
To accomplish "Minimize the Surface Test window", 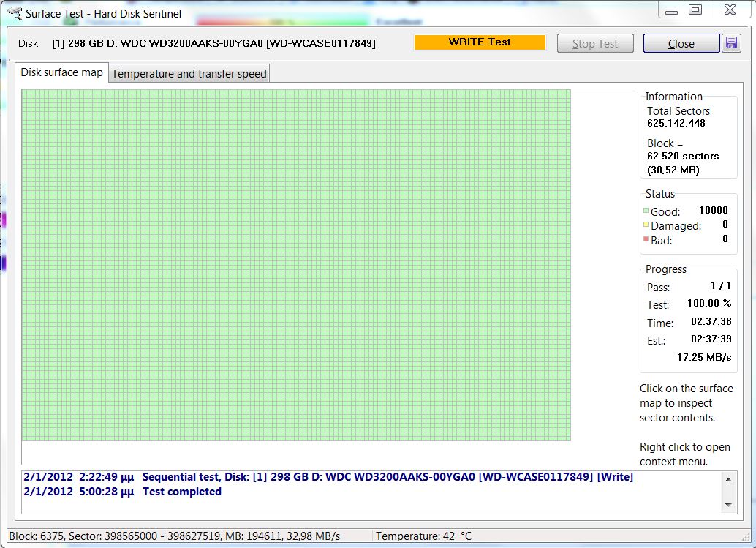I will pyautogui.click(x=671, y=10).
